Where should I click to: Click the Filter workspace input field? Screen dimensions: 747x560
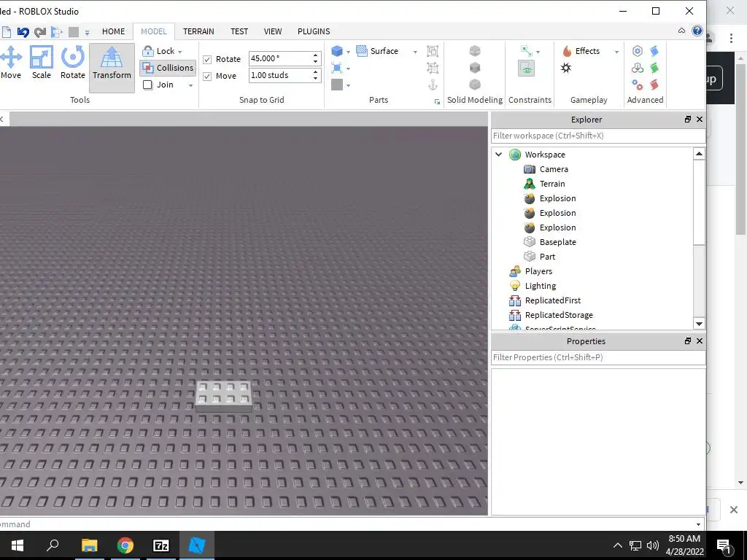pyautogui.click(x=598, y=136)
